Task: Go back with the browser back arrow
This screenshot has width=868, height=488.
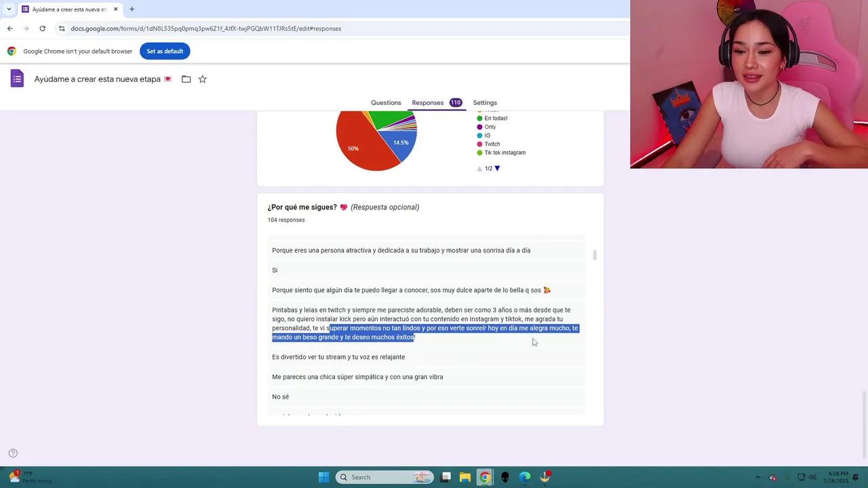Action: point(9,28)
